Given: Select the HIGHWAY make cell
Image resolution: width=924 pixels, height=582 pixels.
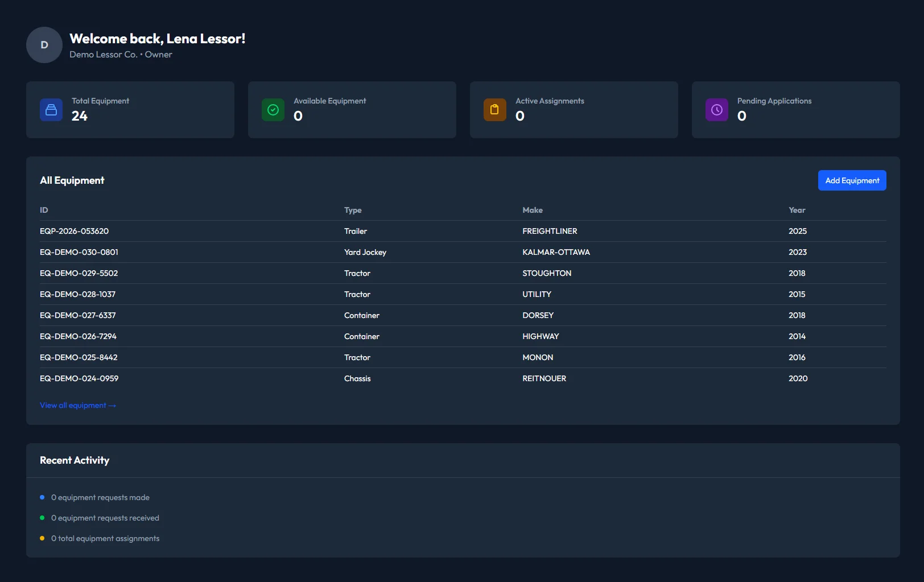Looking at the screenshot, I should tap(541, 336).
